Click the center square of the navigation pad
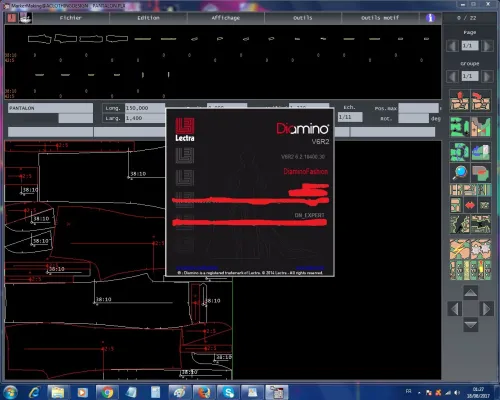Screen dimensions: 500x400 pyautogui.click(x=470, y=309)
